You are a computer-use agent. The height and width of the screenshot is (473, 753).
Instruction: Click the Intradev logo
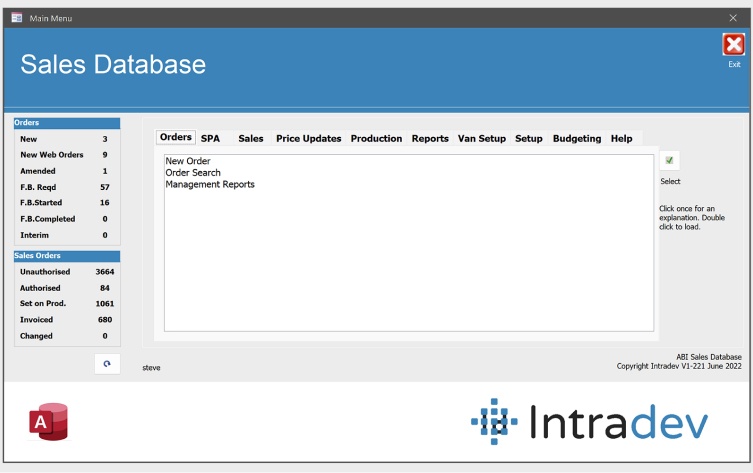click(x=590, y=422)
